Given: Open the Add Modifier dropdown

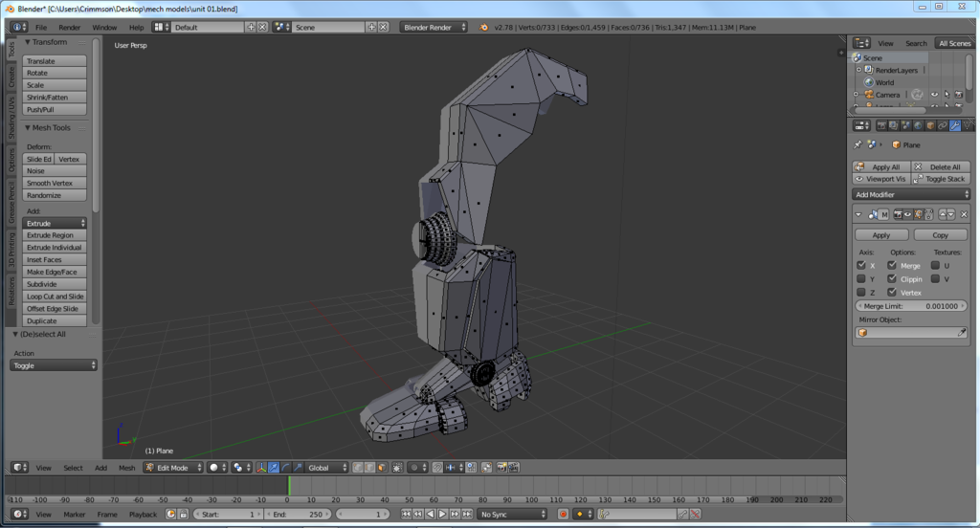Looking at the screenshot, I should [911, 194].
